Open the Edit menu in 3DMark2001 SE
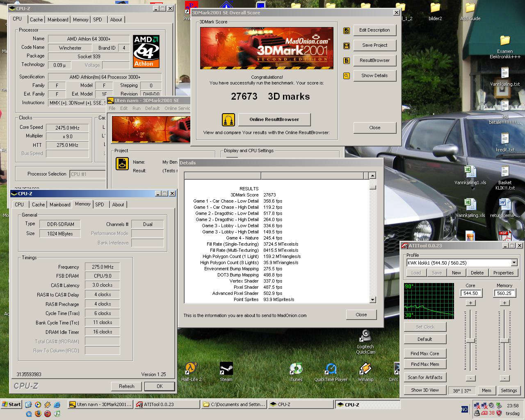The height and width of the screenshot is (420, 525). pyautogui.click(x=124, y=108)
